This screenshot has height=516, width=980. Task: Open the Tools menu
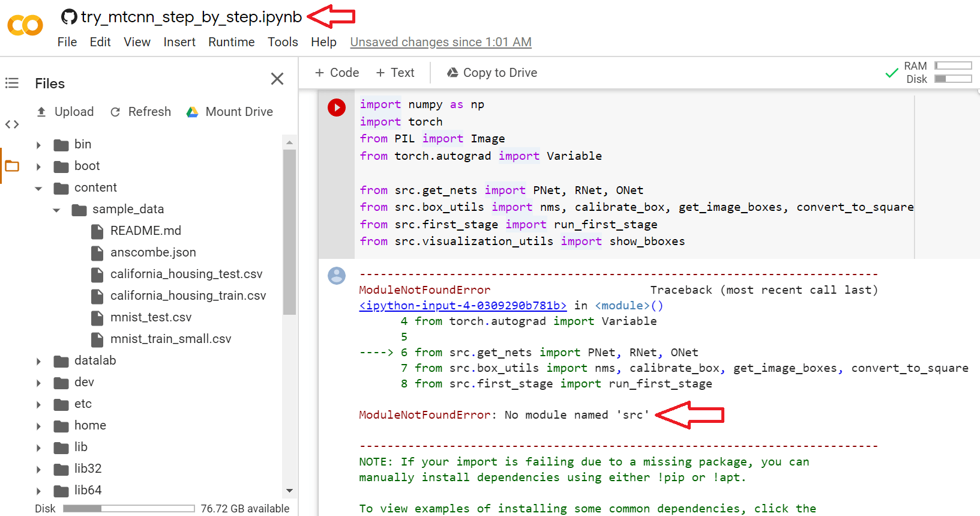283,42
